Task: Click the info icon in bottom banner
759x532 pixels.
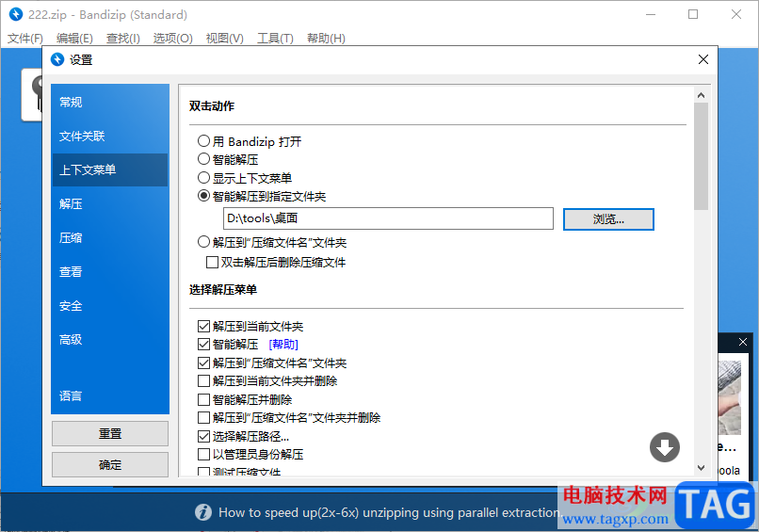Action: point(203,512)
